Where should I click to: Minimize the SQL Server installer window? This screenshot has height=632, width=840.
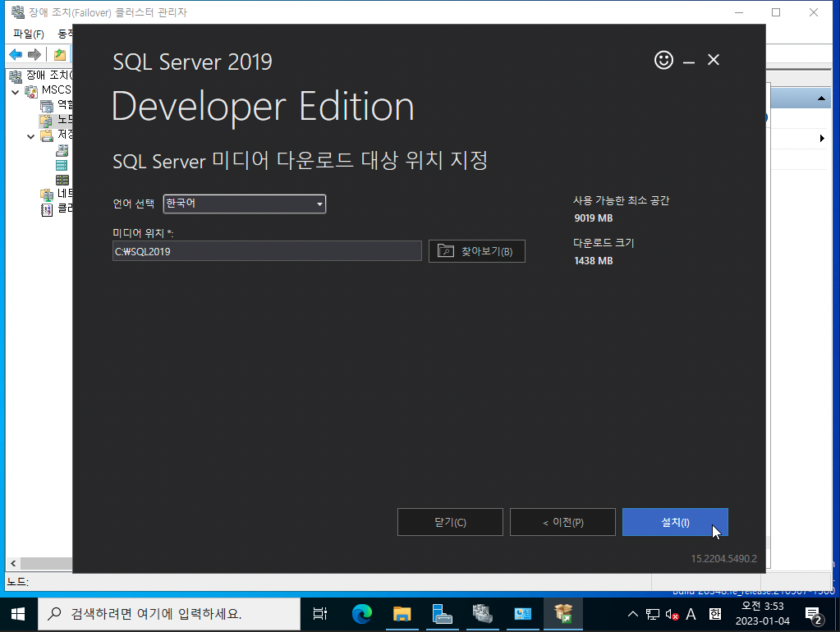pyautogui.click(x=688, y=62)
